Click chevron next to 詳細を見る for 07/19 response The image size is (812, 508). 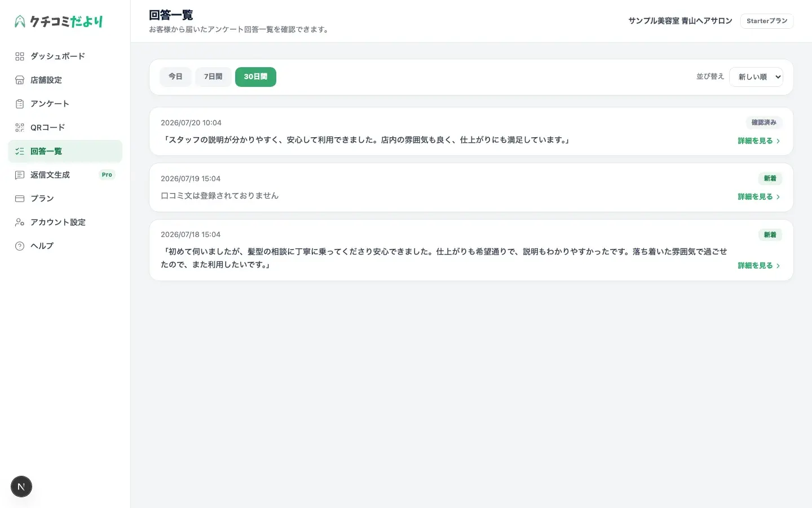coord(778,197)
